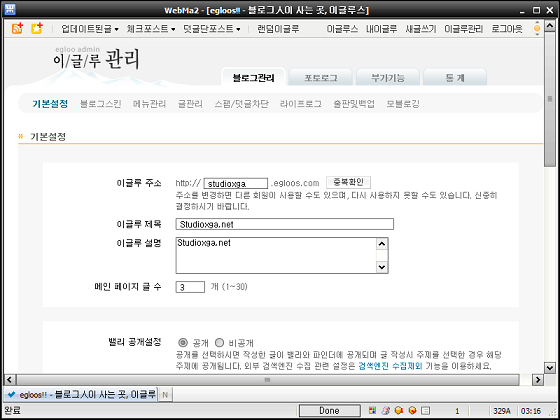Click the window-layout icon in status bar

click(x=426, y=410)
